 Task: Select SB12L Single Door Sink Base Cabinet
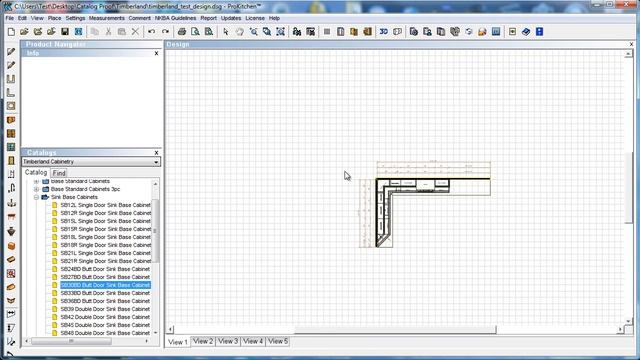pos(106,205)
